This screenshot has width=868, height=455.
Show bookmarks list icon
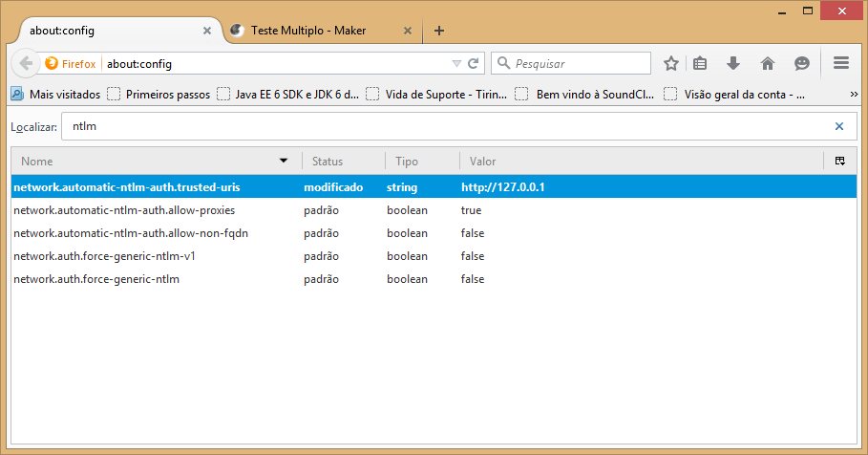coord(700,64)
